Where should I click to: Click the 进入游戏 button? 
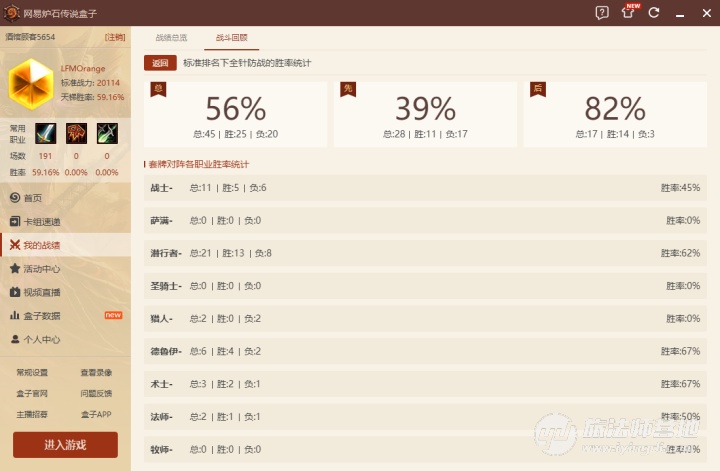coord(65,445)
